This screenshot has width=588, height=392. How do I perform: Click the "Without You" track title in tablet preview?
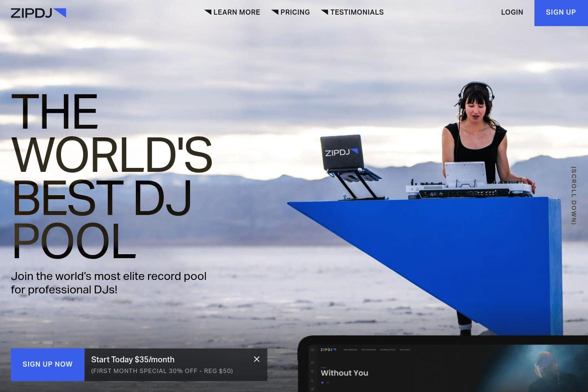[x=344, y=373]
